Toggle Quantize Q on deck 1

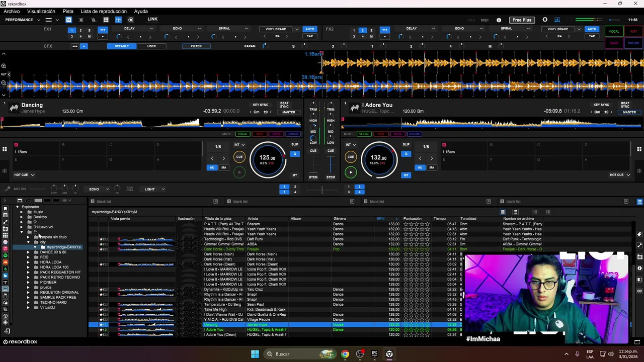[x=295, y=154]
